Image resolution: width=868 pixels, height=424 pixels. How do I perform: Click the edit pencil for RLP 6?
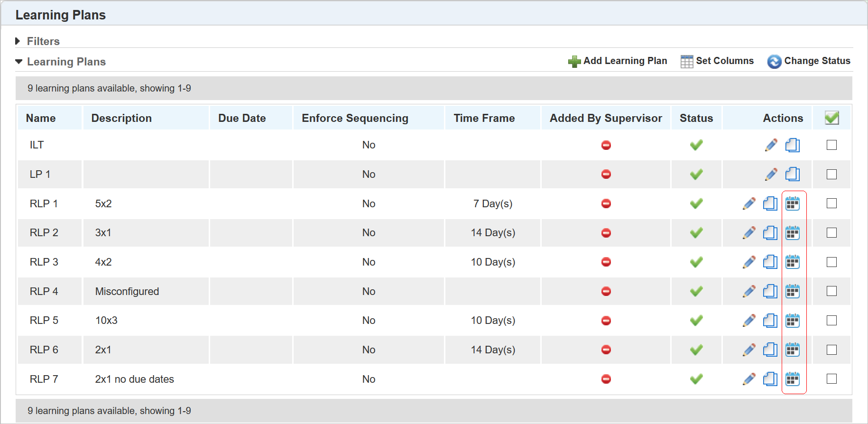749,350
